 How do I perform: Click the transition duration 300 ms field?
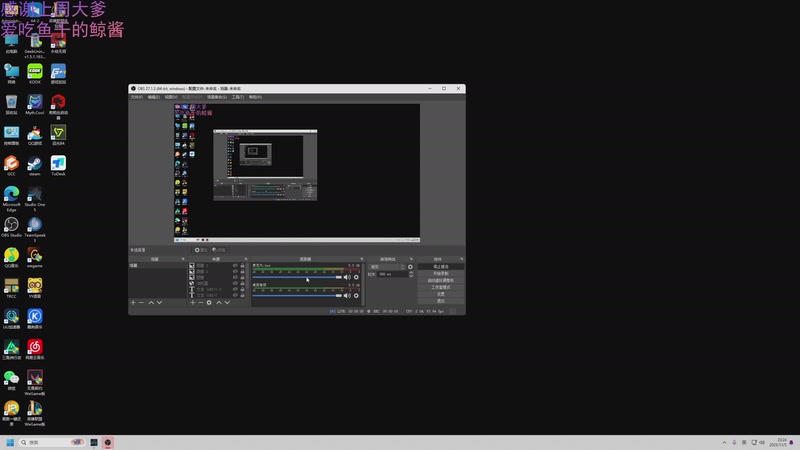tap(392, 274)
